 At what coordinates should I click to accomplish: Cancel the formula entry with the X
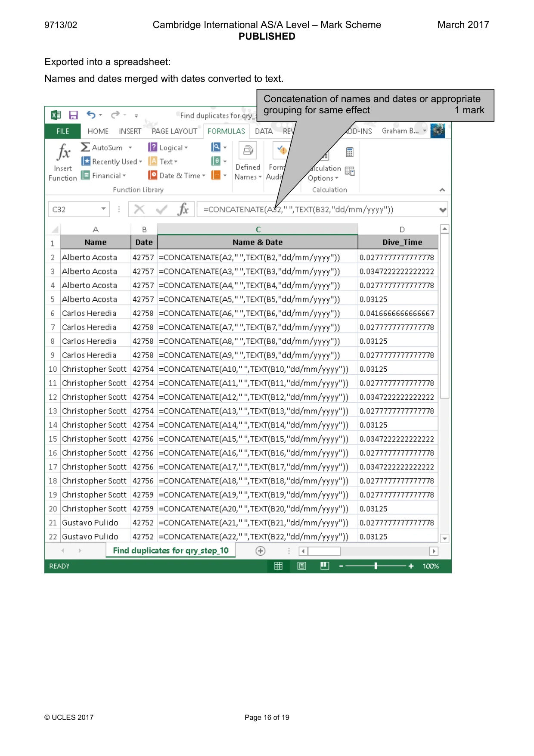139,209
